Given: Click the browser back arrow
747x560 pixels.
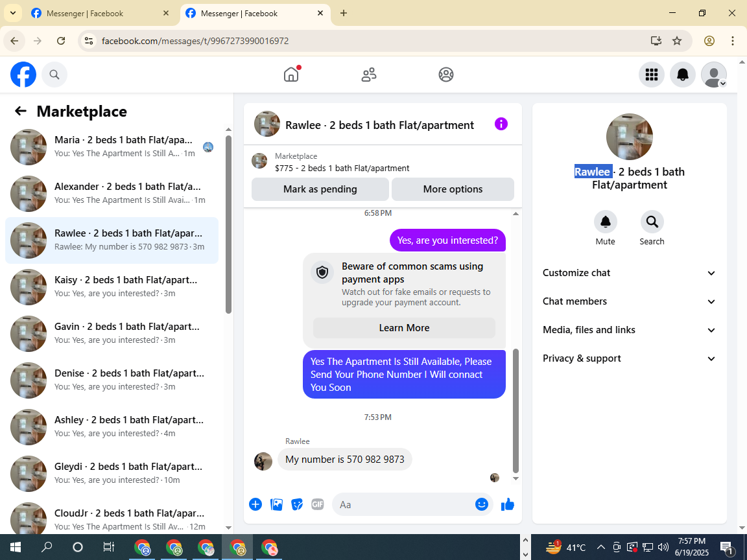Looking at the screenshot, I should point(14,41).
